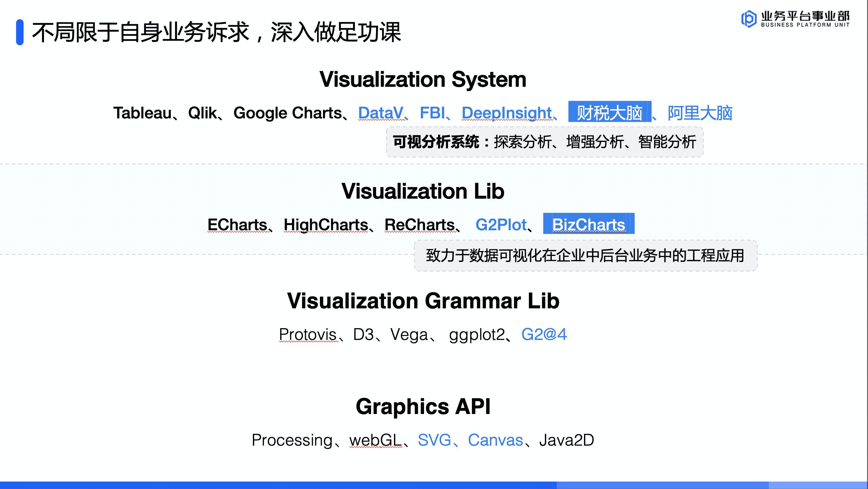Click the blue '阿里大脑' text
This screenshot has width=868, height=489.
click(700, 113)
